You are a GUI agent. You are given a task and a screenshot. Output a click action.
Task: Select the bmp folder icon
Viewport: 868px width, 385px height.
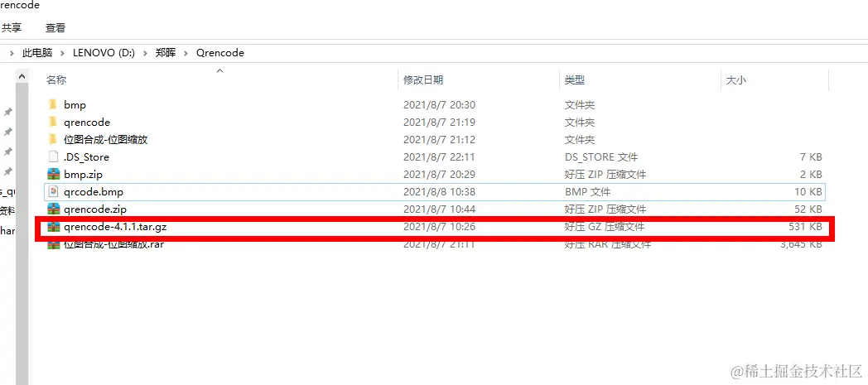coord(53,104)
